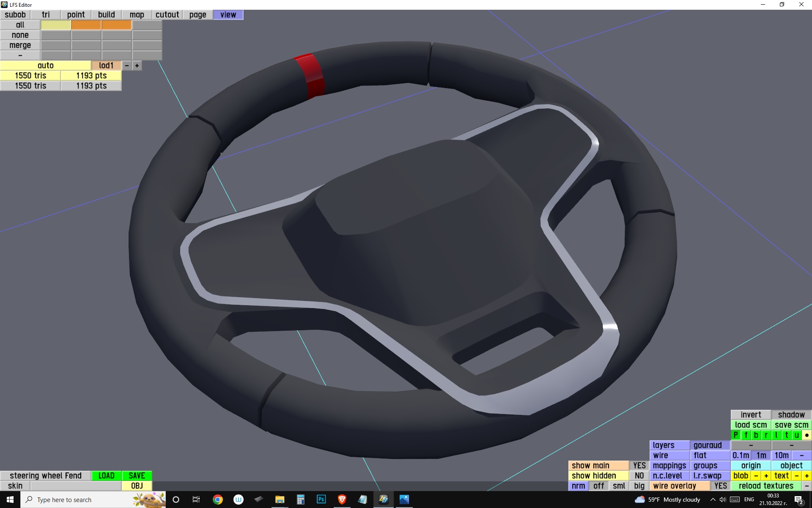Toggle show hidden NO button
The image size is (812, 508).
(x=639, y=475)
